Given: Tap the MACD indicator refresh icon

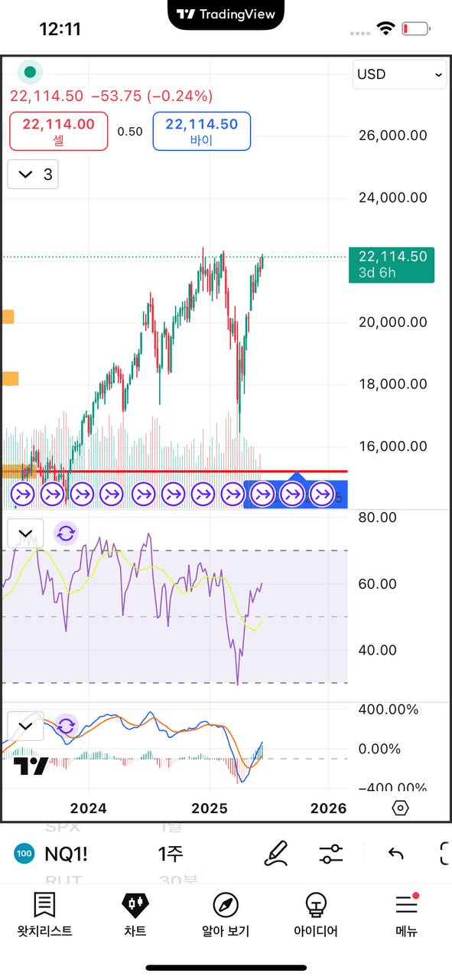Looking at the screenshot, I should point(66,726).
